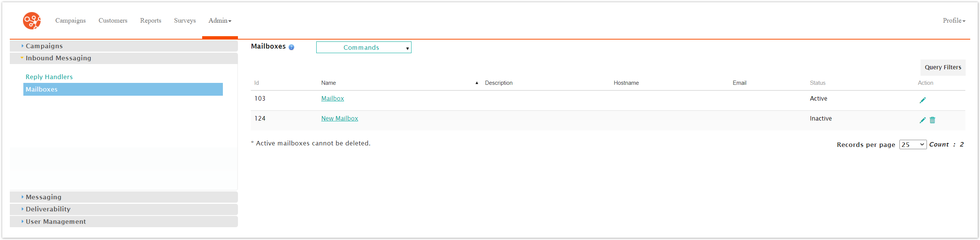Open the Profile menu

pyautogui.click(x=953, y=21)
